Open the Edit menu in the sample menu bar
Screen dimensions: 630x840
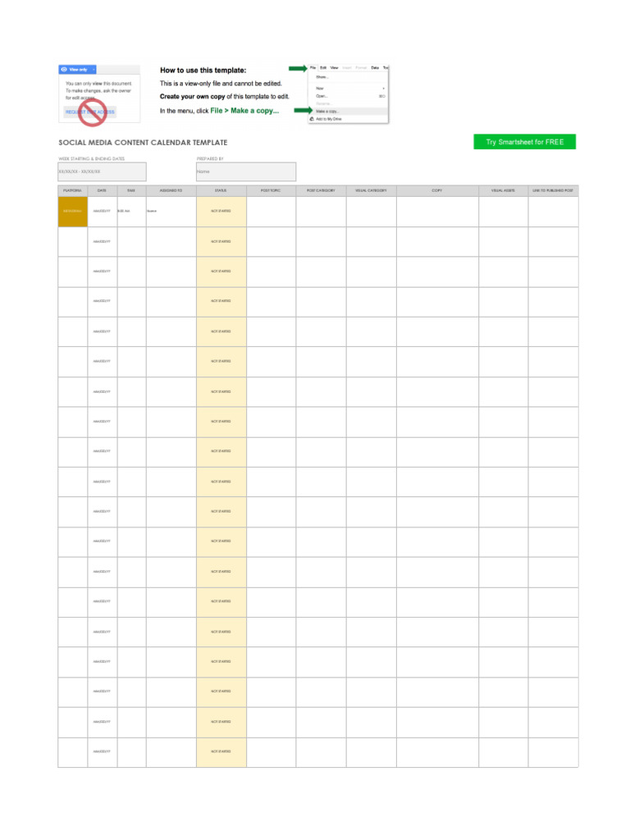(x=323, y=68)
